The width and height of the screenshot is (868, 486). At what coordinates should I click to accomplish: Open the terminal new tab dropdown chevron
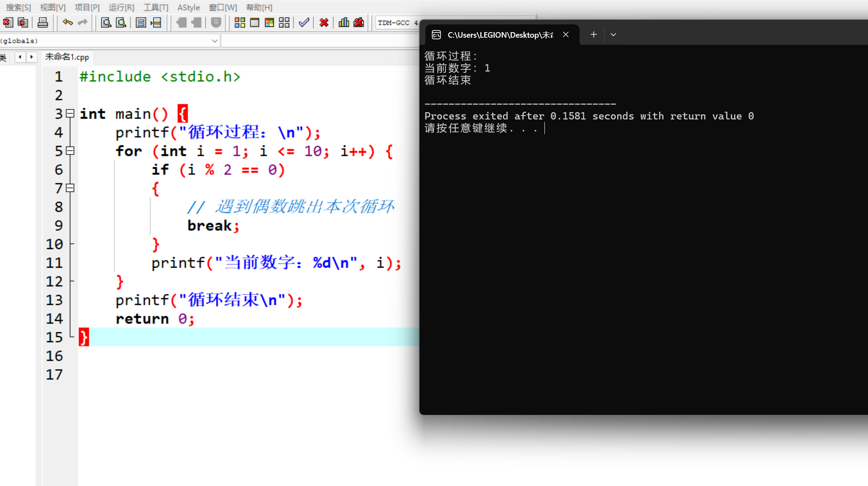click(x=613, y=35)
